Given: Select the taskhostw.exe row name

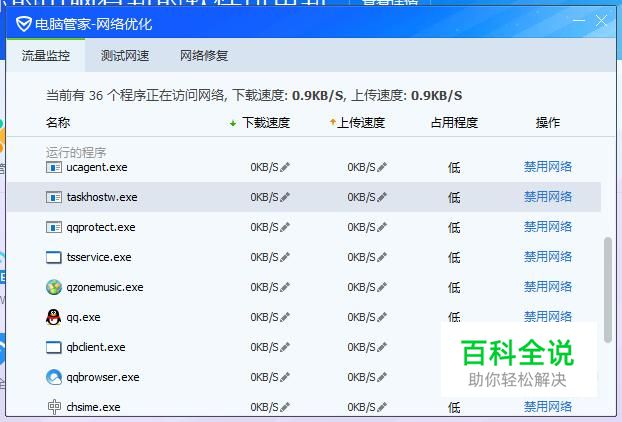Looking at the screenshot, I should point(102,197).
